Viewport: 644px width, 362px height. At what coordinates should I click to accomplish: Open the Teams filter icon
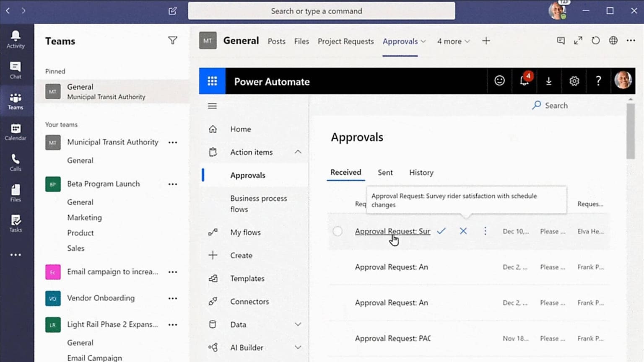click(x=173, y=41)
